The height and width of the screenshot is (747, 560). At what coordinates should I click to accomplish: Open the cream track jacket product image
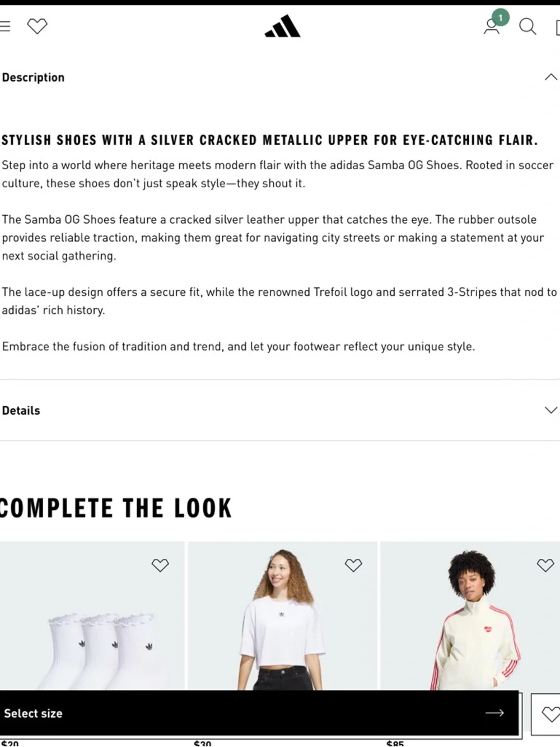[x=470, y=616]
